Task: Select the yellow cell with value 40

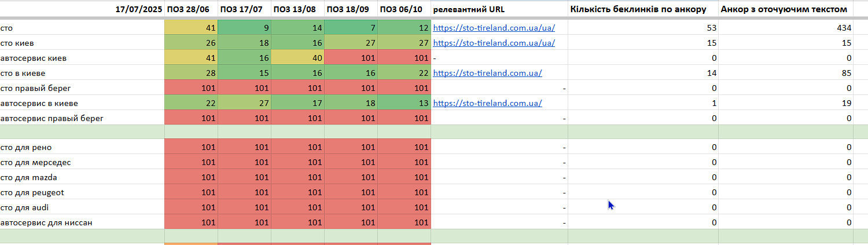Action: pyautogui.click(x=297, y=58)
